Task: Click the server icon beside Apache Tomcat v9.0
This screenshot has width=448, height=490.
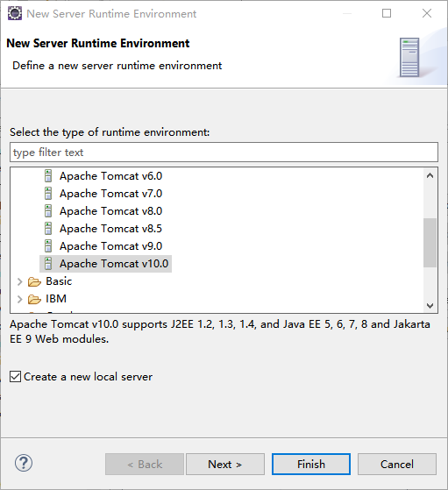Action: click(48, 246)
